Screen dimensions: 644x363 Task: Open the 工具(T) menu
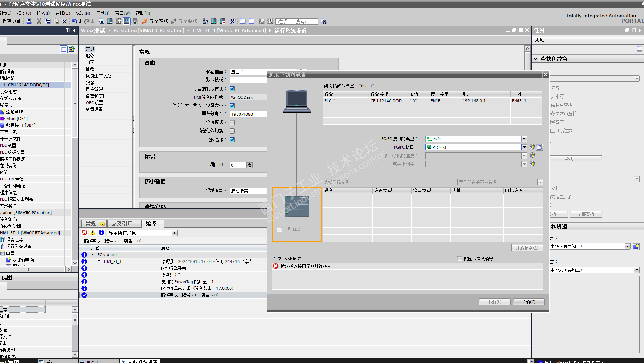click(x=103, y=13)
